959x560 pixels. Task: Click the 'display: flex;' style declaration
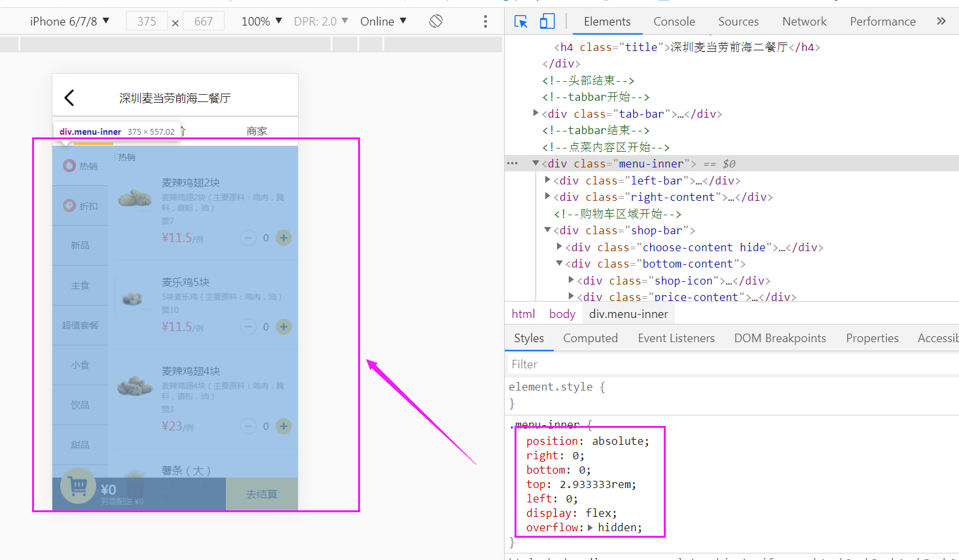tap(571, 513)
